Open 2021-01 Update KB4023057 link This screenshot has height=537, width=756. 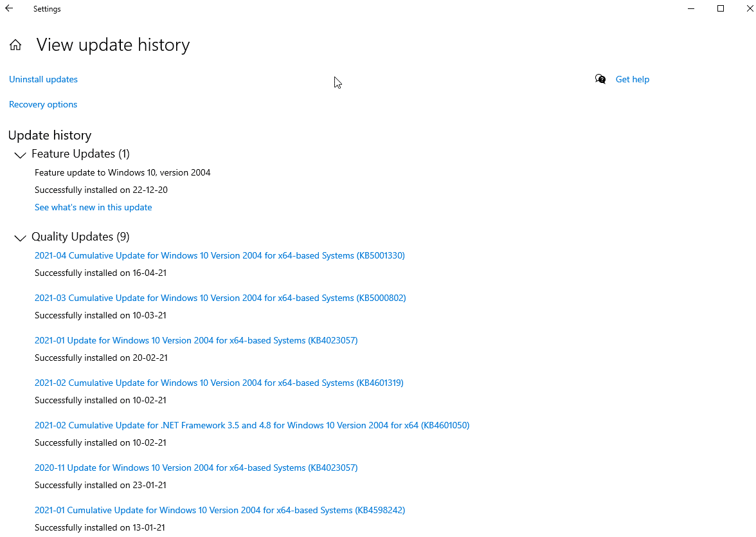195,340
